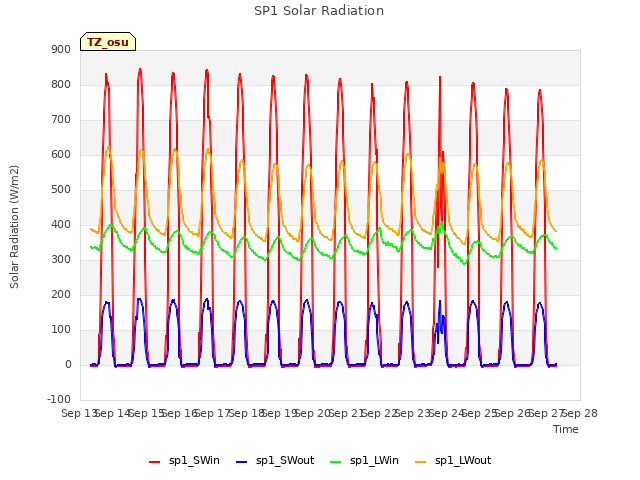The width and height of the screenshot is (640, 480).
Task: Click the orange sp1_LWout legend swatch
Action: click(420, 462)
